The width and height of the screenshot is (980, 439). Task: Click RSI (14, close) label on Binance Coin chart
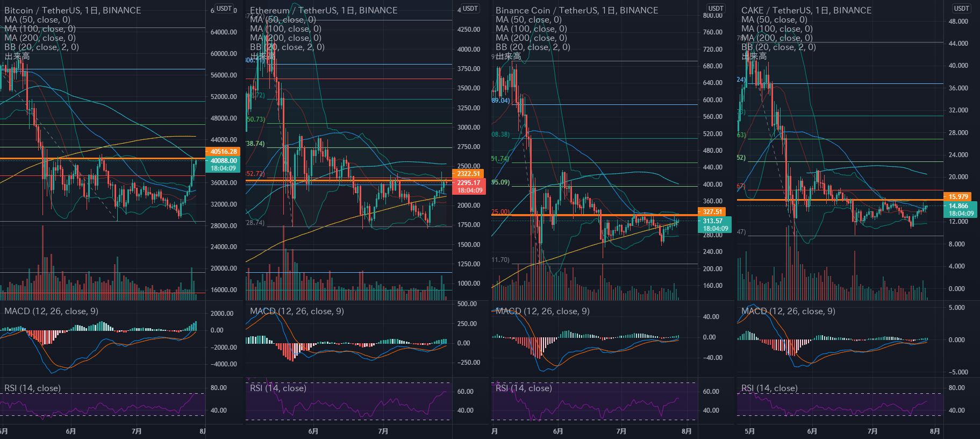(524, 388)
